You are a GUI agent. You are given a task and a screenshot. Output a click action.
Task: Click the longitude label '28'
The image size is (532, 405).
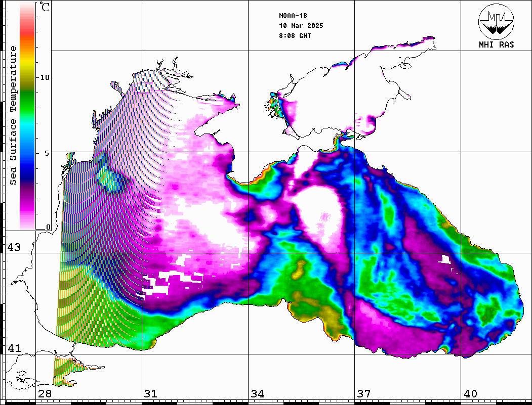click(45, 394)
